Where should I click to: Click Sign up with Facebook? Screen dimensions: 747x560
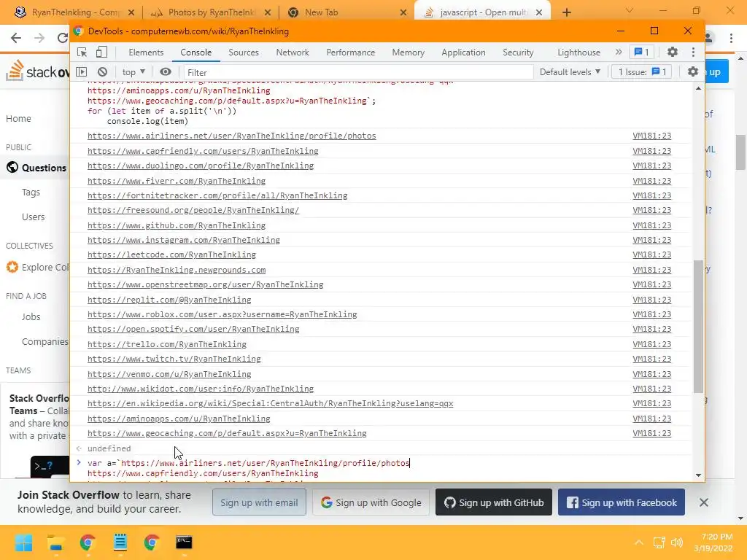[x=622, y=502]
